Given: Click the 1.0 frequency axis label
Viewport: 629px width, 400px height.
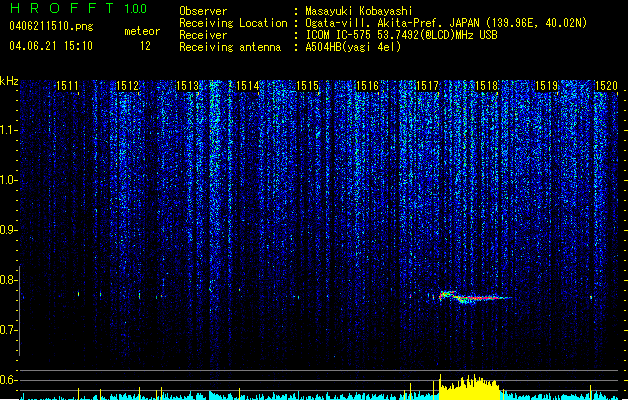Looking at the screenshot, I should tap(8, 180).
